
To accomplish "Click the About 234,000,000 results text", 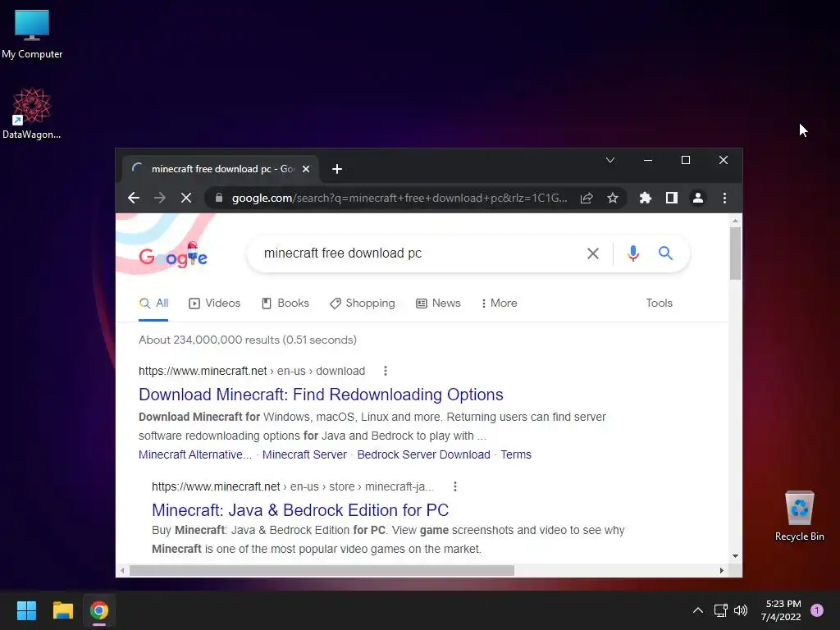I will [x=248, y=340].
